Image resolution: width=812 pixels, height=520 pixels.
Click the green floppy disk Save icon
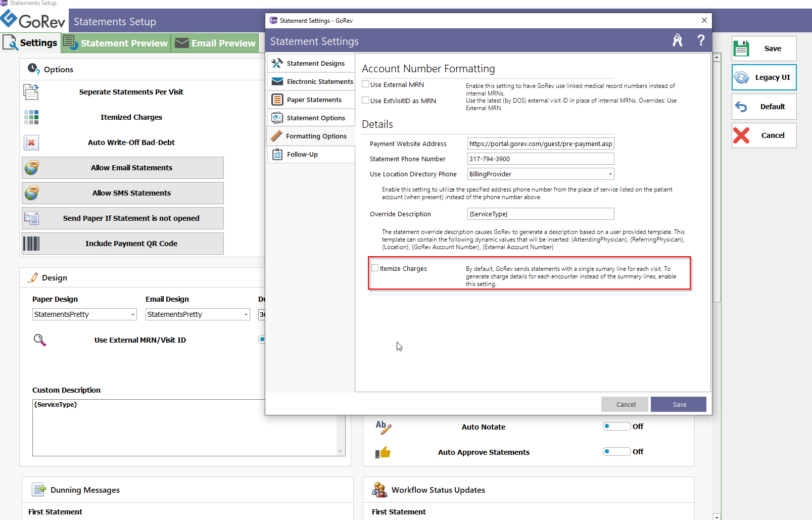tap(741, 49)
